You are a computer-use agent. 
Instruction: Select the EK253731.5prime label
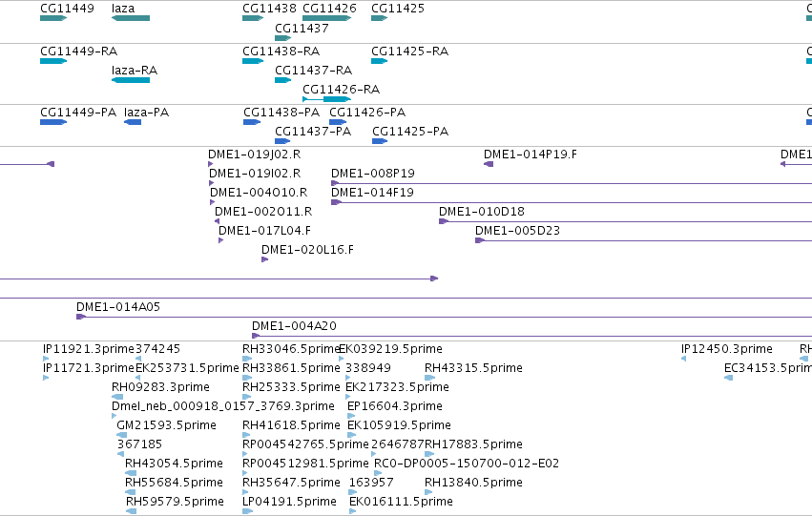tap(187, 368)
